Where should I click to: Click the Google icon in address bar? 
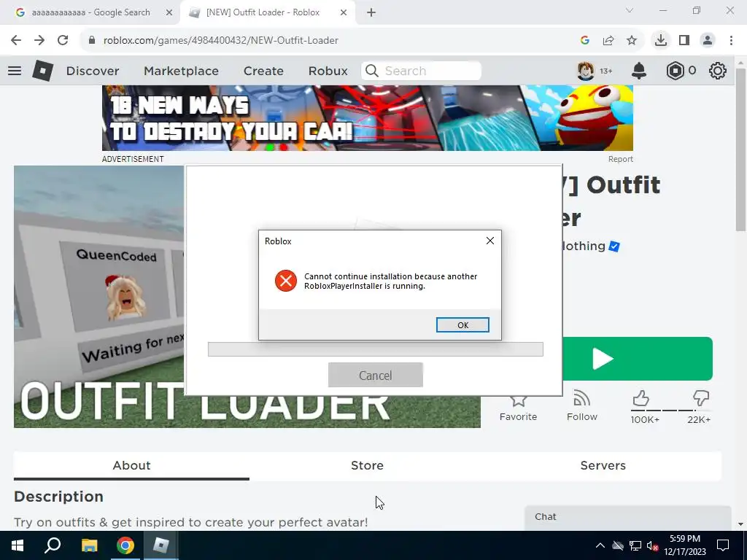[x=585, y=41]
